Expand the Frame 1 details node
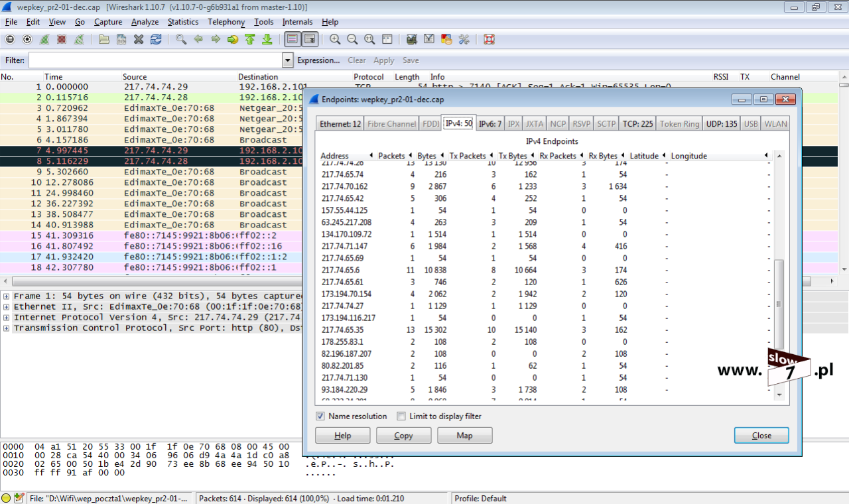The height and width of the screenshot is (504, 849). click(6, 296)
